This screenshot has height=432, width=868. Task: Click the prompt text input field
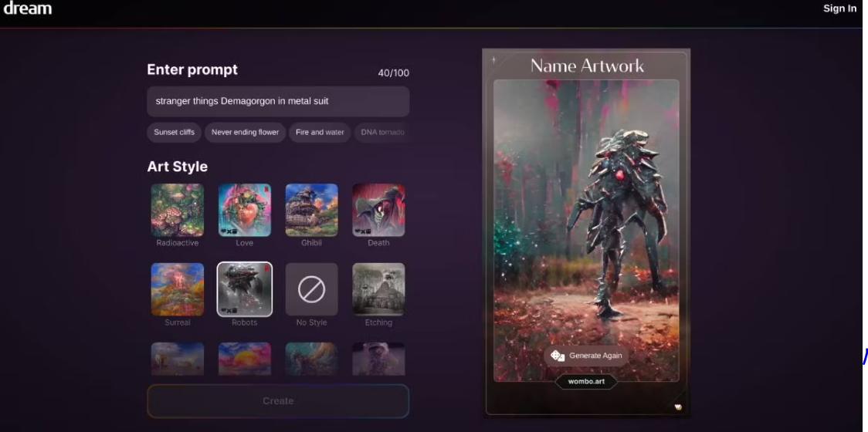coord(278,101)
